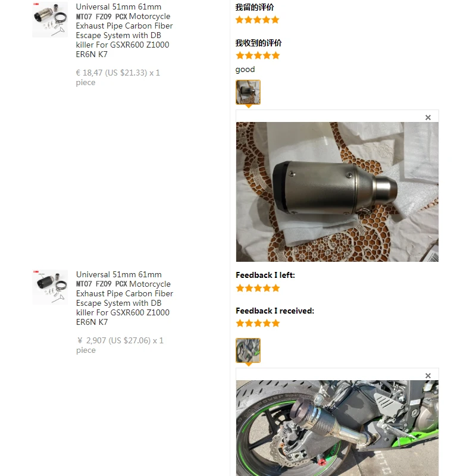Click stars under Feedback I left

click(x=258, y=288)
